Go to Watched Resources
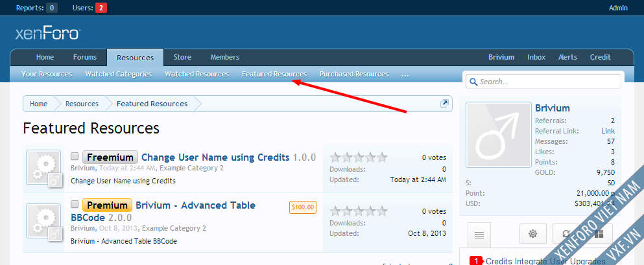 (x=197, y=75)
